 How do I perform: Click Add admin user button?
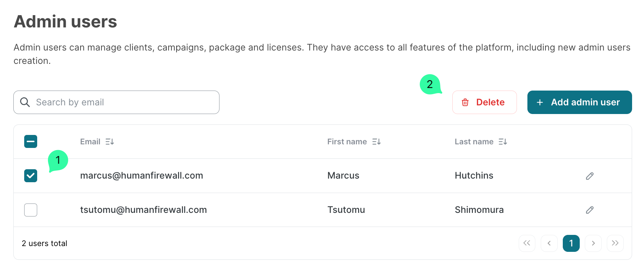pos(579,102)
